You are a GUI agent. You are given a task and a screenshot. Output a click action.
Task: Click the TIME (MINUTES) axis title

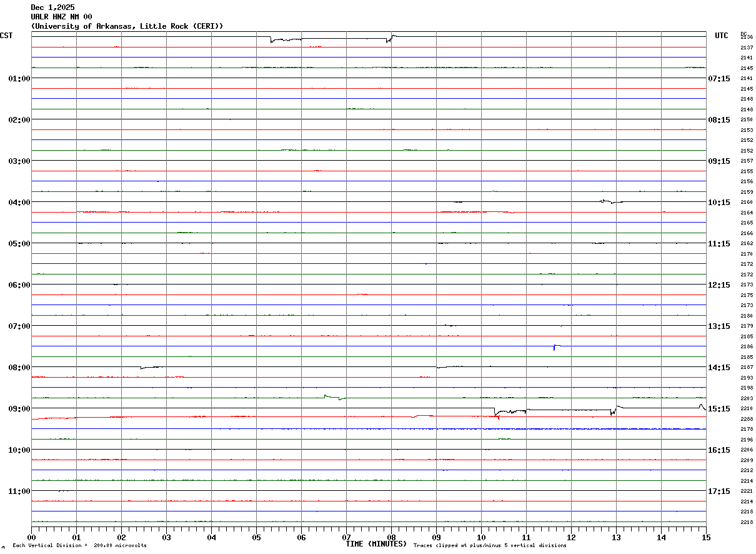coord(376,544)
